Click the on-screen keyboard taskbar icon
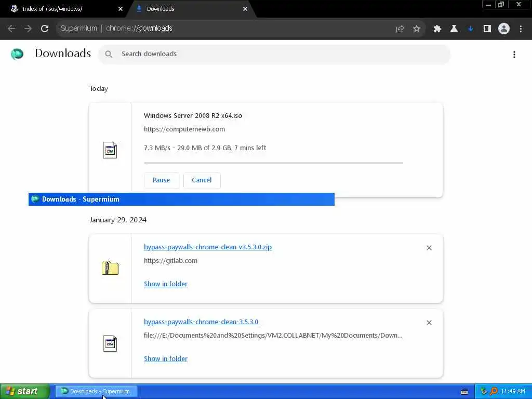 point(464,392)
